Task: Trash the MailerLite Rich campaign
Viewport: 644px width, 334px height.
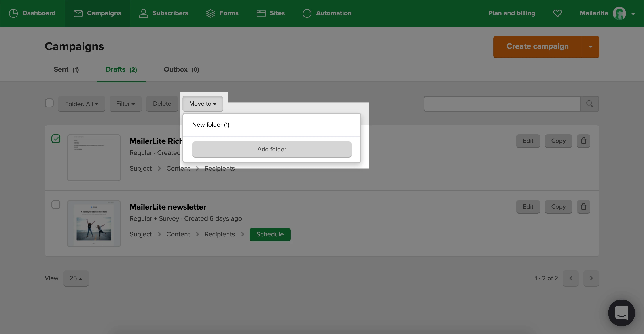Action: [583, 141]
